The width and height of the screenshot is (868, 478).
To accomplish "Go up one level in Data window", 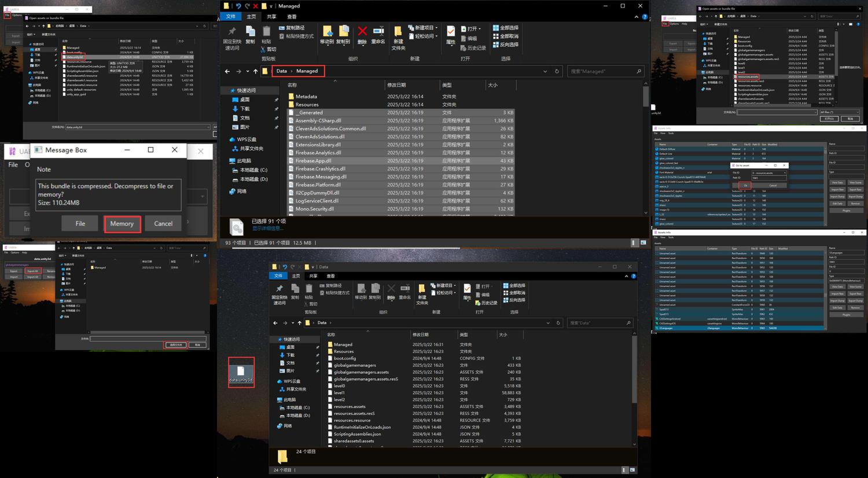I will click(x=299, y=323).
